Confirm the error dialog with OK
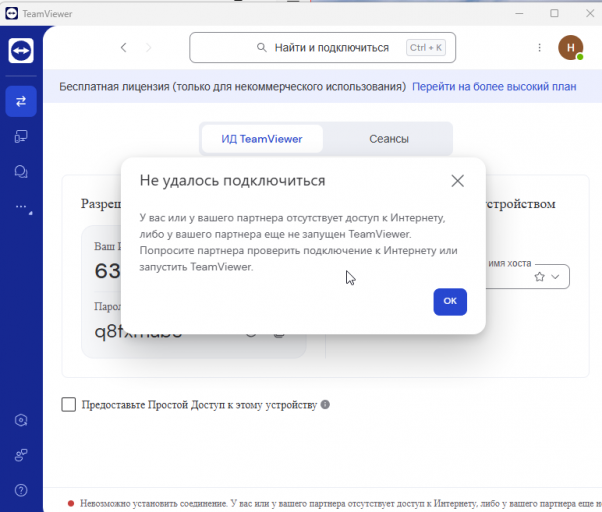 click(x=450, y=302)
